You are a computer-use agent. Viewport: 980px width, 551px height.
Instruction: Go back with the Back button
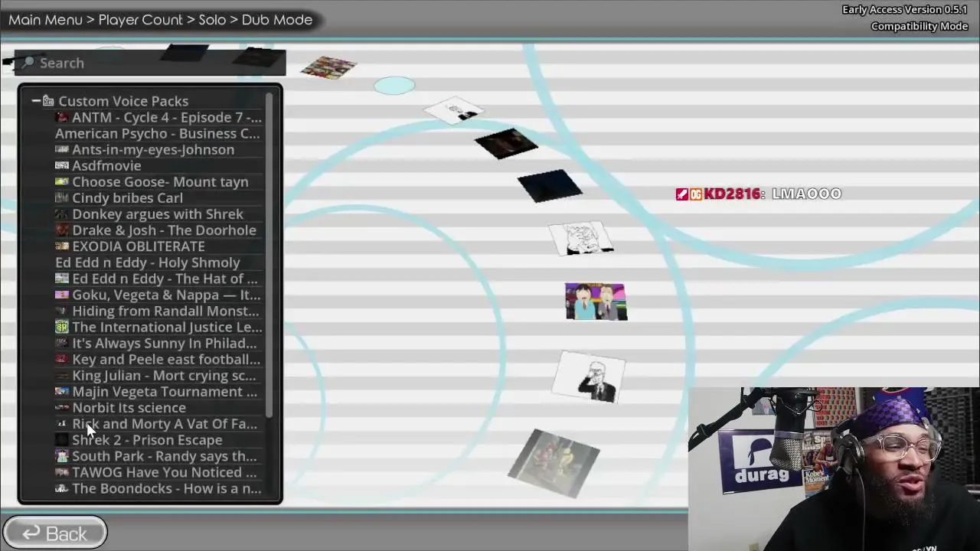[54, 533]
